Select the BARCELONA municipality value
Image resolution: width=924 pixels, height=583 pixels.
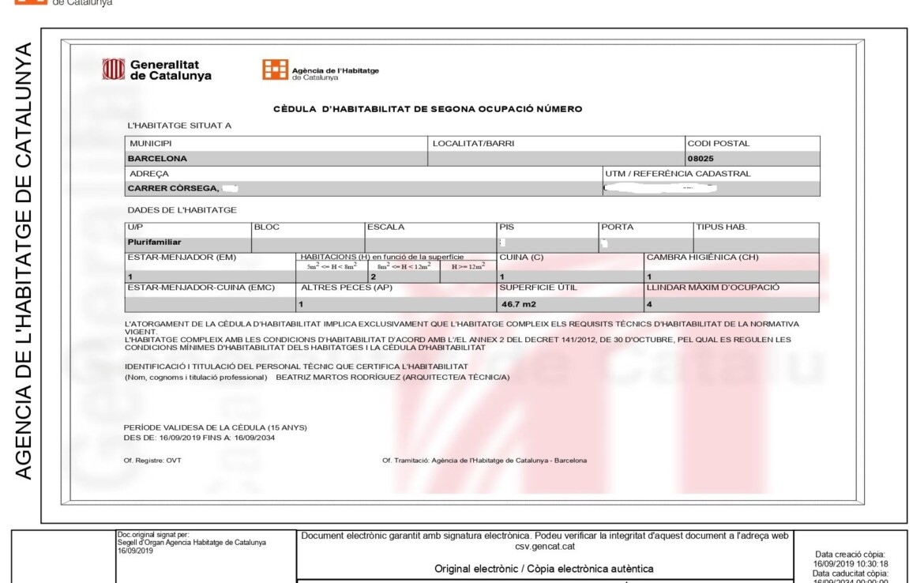(x=158, y=159)
